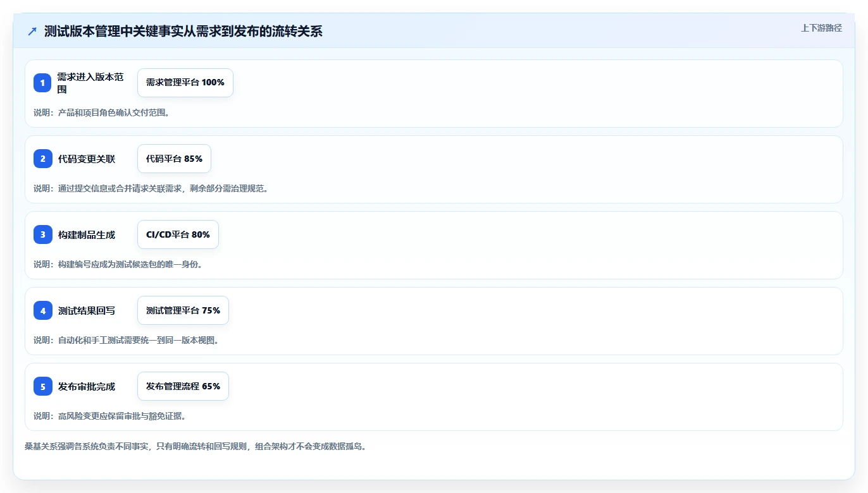Select the 代码平台 85% chip

click(x=174, y=159)
